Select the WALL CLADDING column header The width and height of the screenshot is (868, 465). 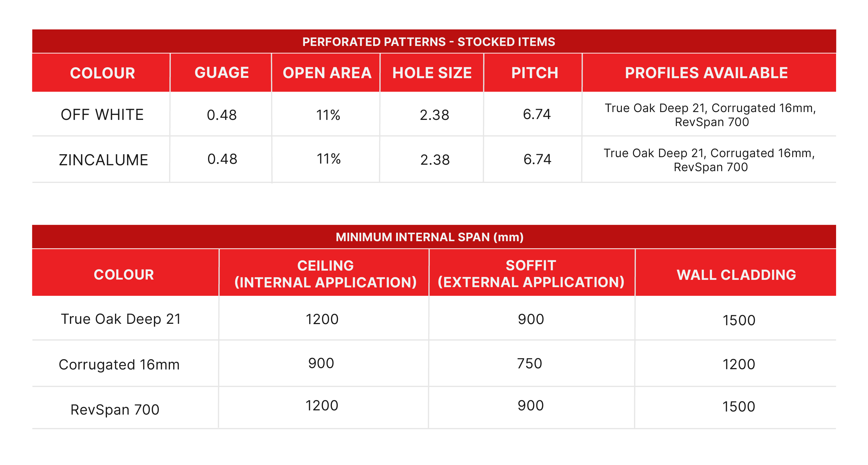click(736, 275)
